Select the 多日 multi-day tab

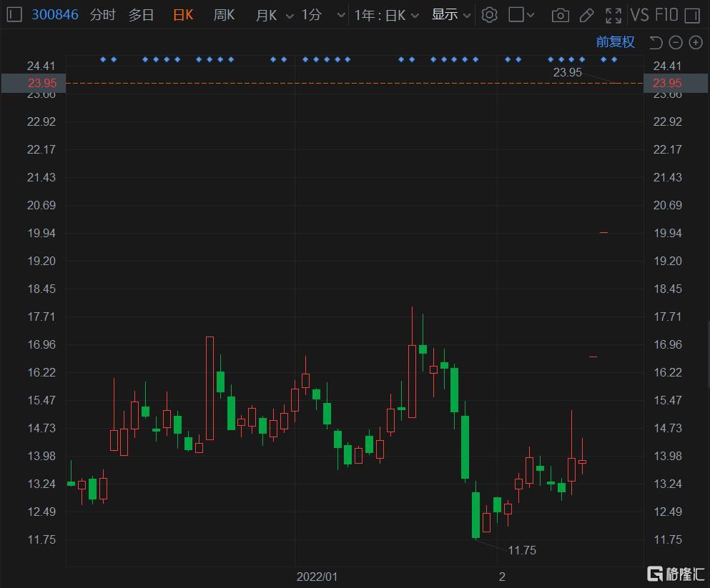tap(141, 15)
